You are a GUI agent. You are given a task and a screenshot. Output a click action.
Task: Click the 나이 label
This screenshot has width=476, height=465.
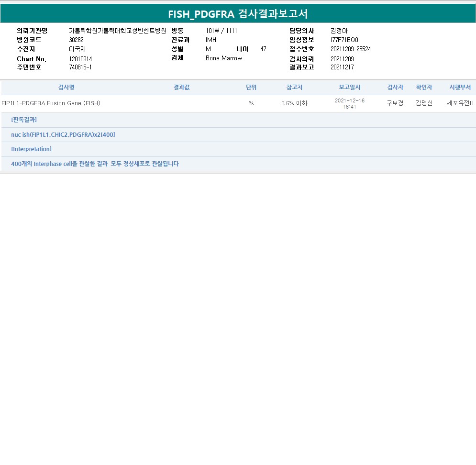(242, 49)
